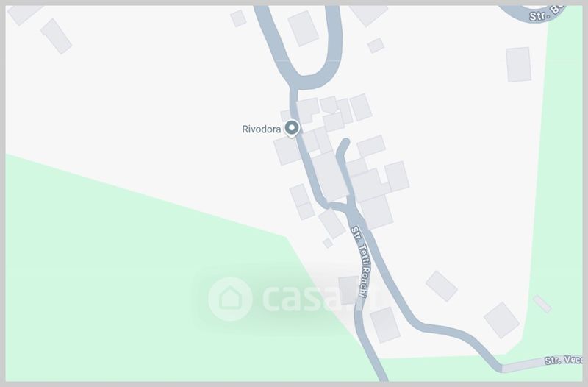The image size is (588, 387).
Task: Select the building inside the hairpin loop
Action: [x=304, y=28]
